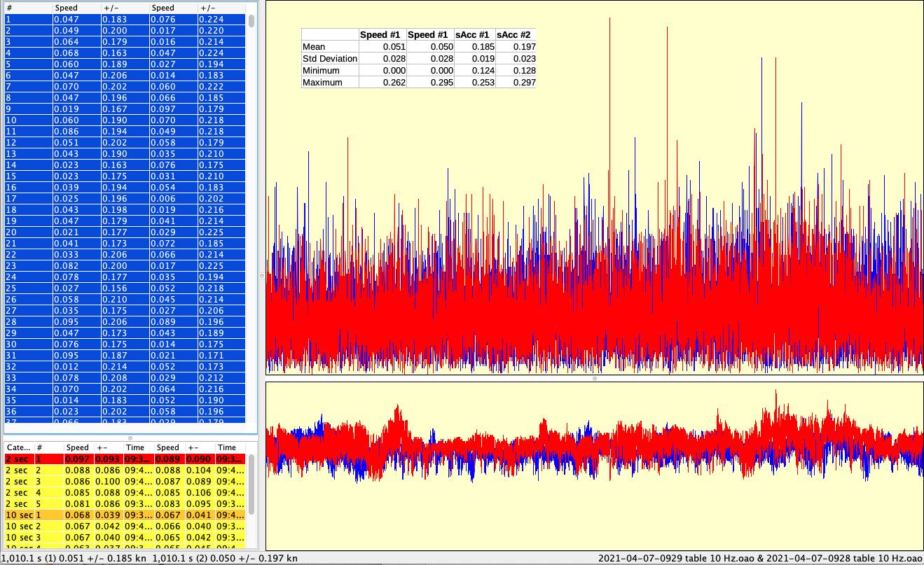Select the red '2 sec' rank 1 result row

(x=125, y=459)
